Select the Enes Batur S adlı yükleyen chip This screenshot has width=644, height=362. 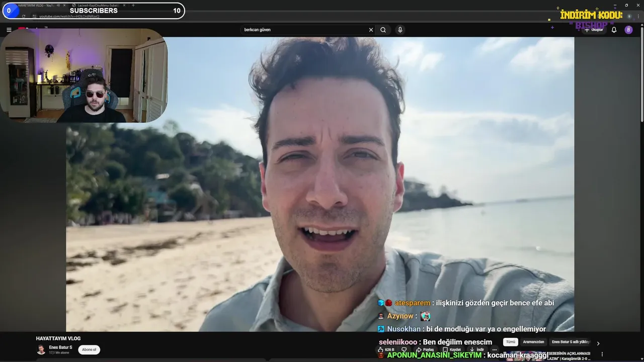tap(571, 342)
